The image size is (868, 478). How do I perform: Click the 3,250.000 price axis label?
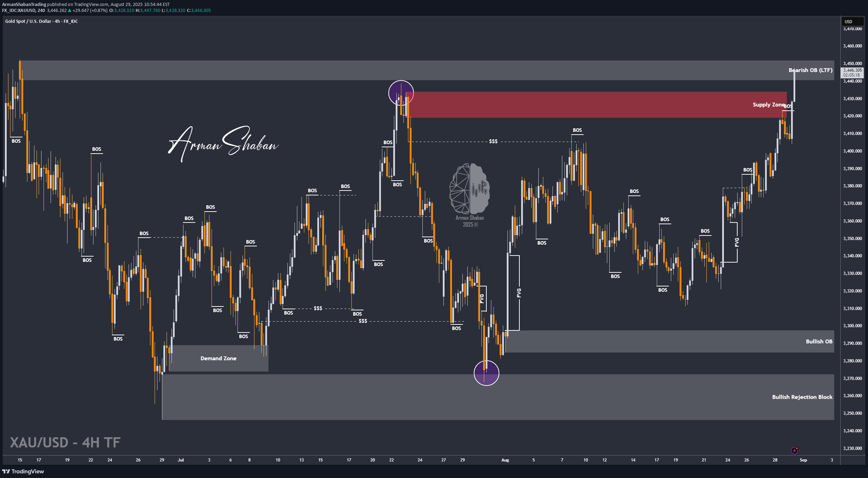[853, 413]
